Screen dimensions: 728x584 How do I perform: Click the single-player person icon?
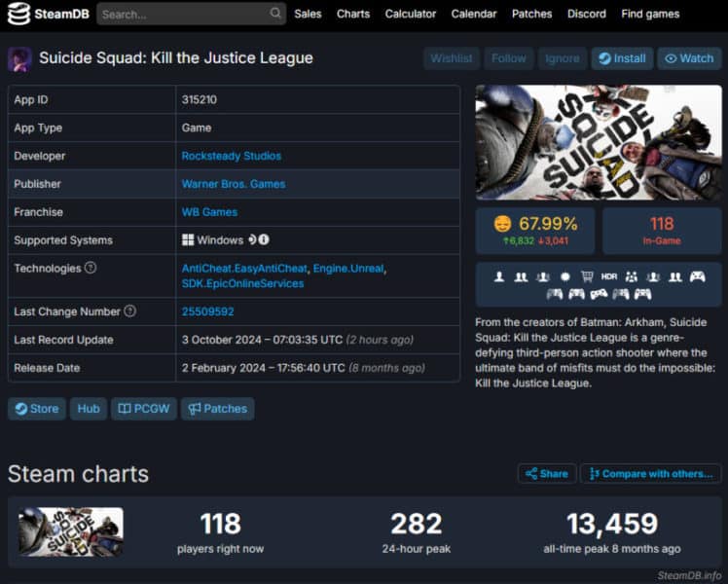499,277
